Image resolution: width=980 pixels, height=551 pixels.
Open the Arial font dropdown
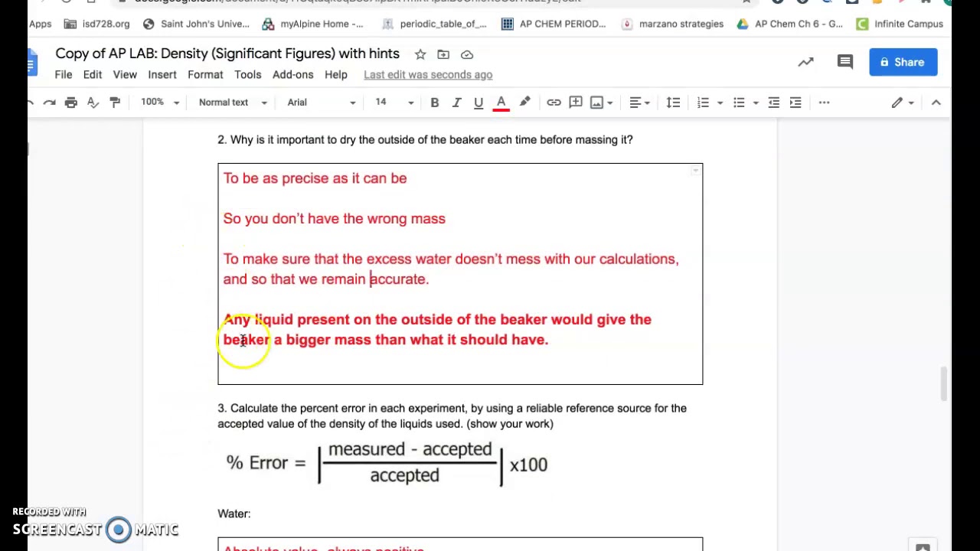click(322, 103)
